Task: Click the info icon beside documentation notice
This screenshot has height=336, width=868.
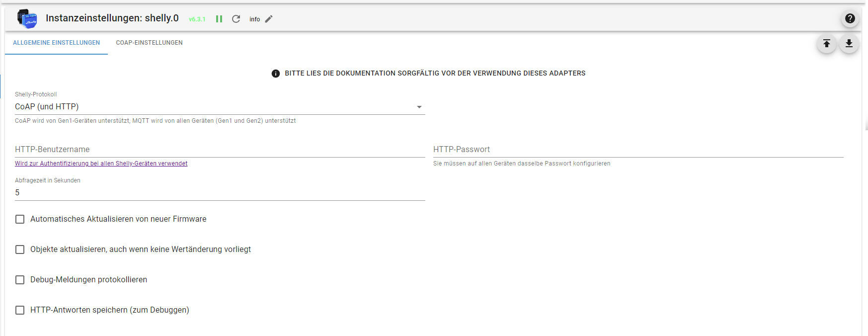Action: 276,74
